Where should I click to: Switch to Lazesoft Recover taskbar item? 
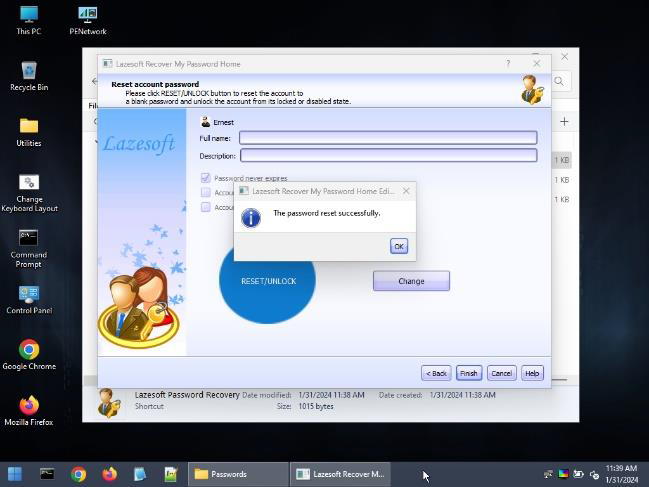340,474
